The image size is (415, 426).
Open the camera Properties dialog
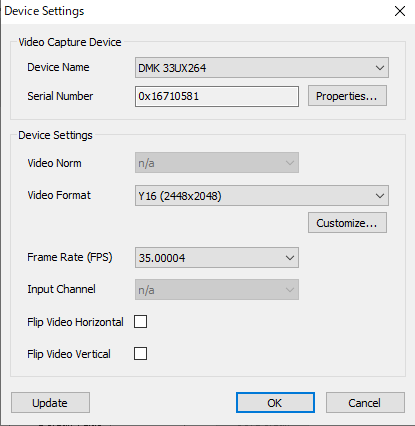point(347,96)
